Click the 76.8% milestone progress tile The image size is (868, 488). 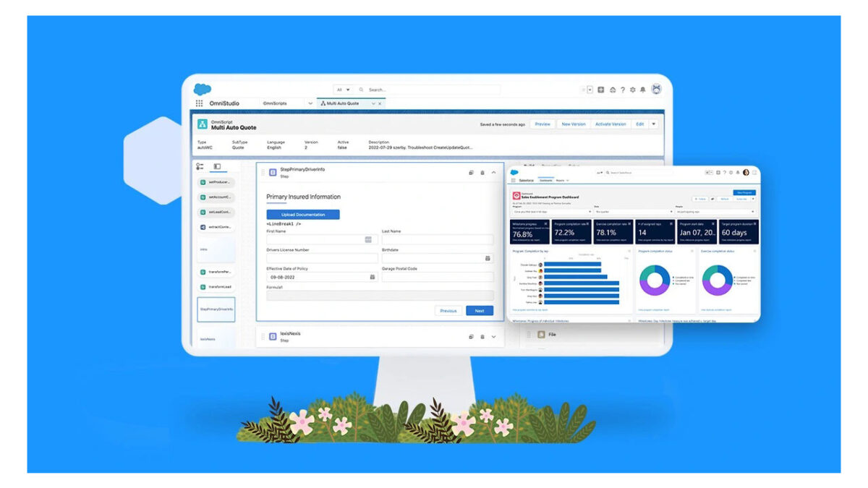coord(530,232)
